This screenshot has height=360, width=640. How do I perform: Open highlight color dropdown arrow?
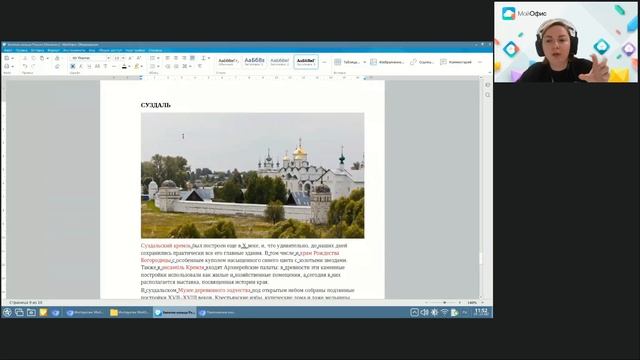point(142,66)
